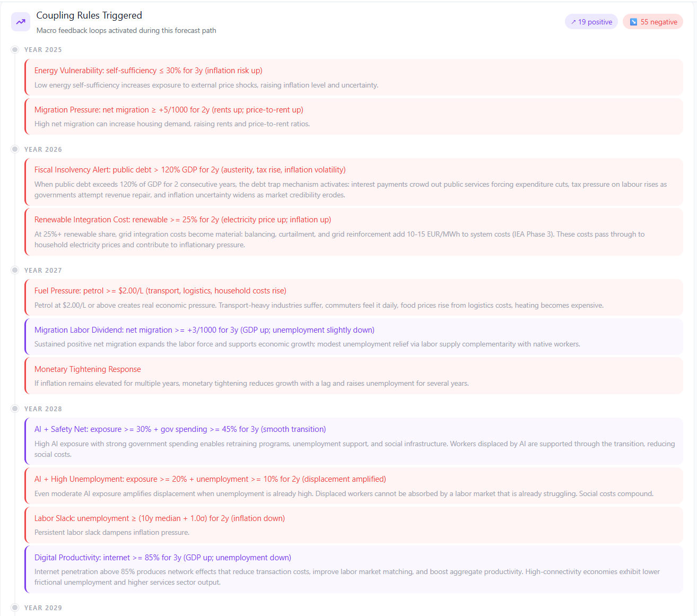This screenshot has height=616, width=697.
Task: Click the 55 negative filter badge
Action: click(653, 21)
